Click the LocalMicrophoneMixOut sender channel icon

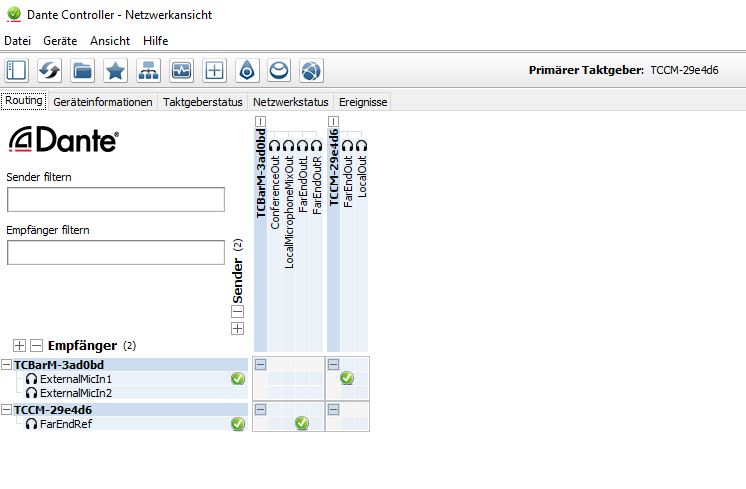288,145
